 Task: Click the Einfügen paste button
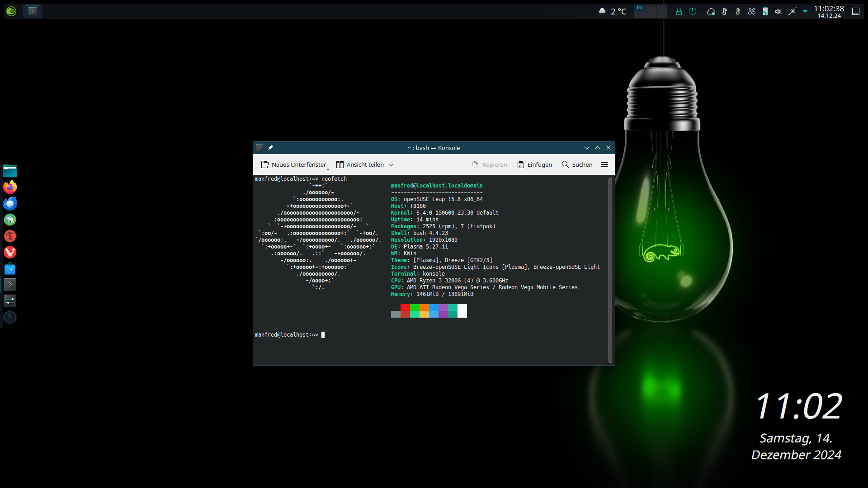pyautogui.click(x=535, y=164)
